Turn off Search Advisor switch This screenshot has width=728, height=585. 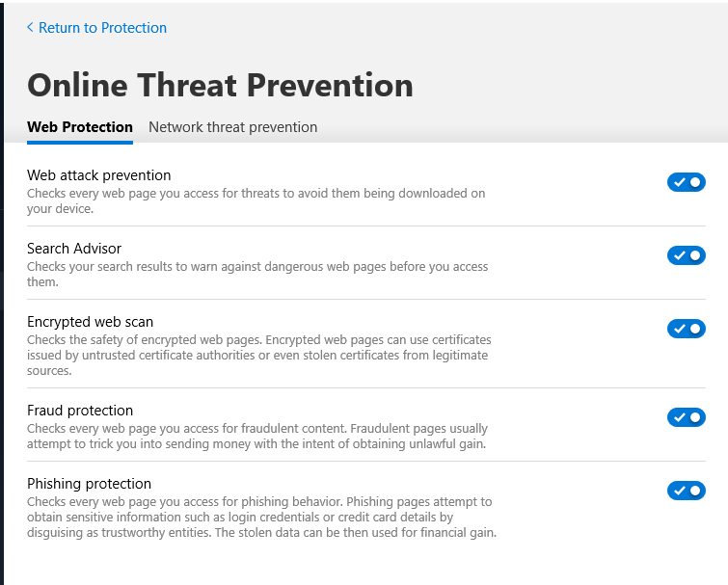pyautogui.click(x=686, y=255)
